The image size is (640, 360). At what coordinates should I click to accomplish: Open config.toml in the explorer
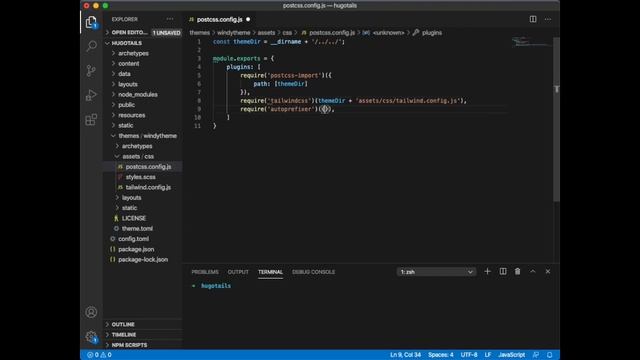[133, 239]
